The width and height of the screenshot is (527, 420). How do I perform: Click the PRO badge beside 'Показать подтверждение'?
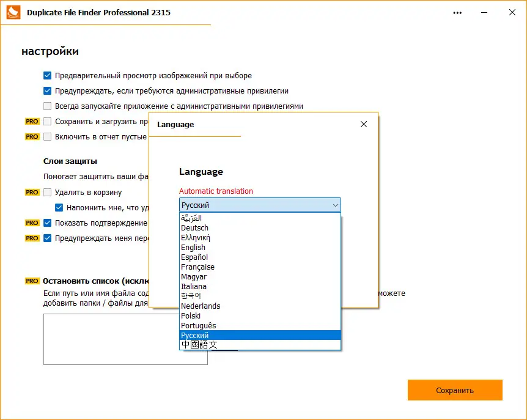point(31,223)
